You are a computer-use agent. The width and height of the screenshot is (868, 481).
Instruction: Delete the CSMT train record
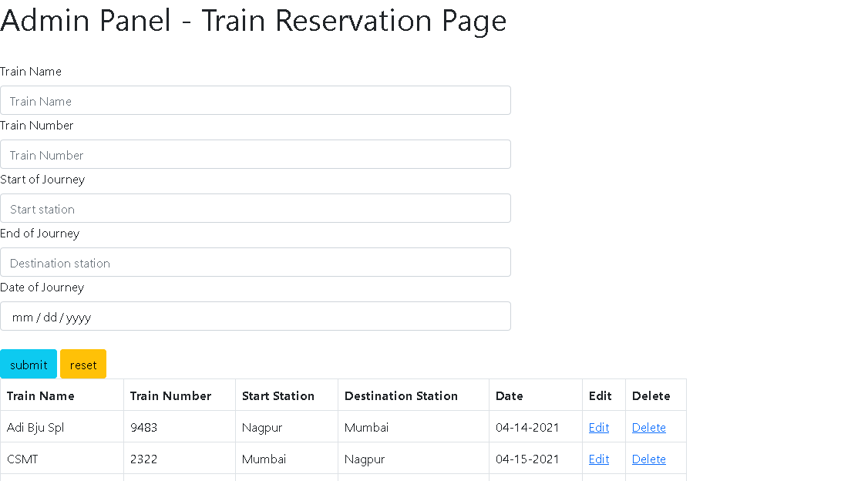click(648, 459)
